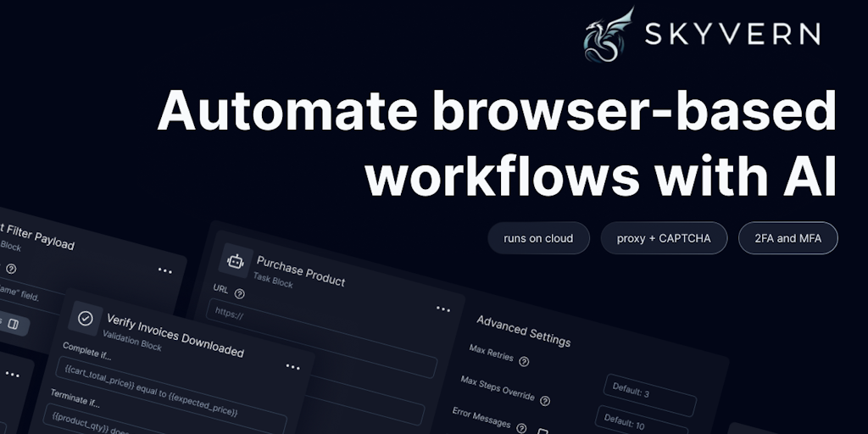868x434 pixels.
Task: Click the 'URL' label in Purchase Product
Action: click(220, 289)
